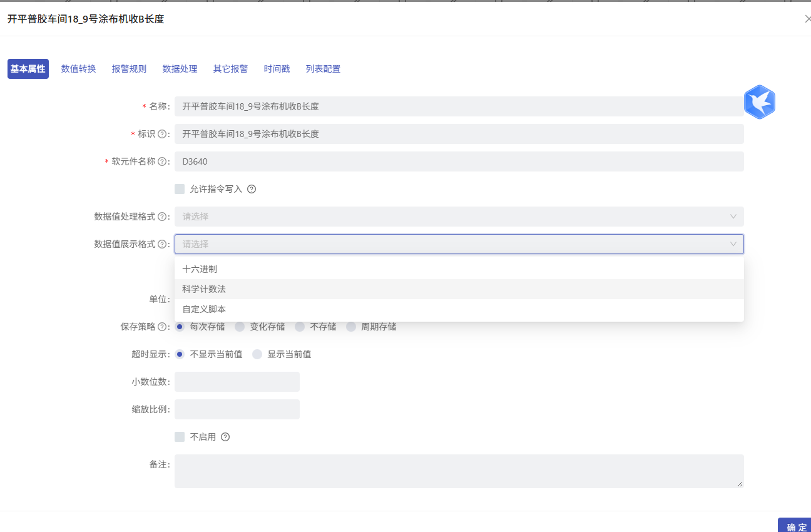
Task: Click help icon next to 保存策略
Action: 162,327
